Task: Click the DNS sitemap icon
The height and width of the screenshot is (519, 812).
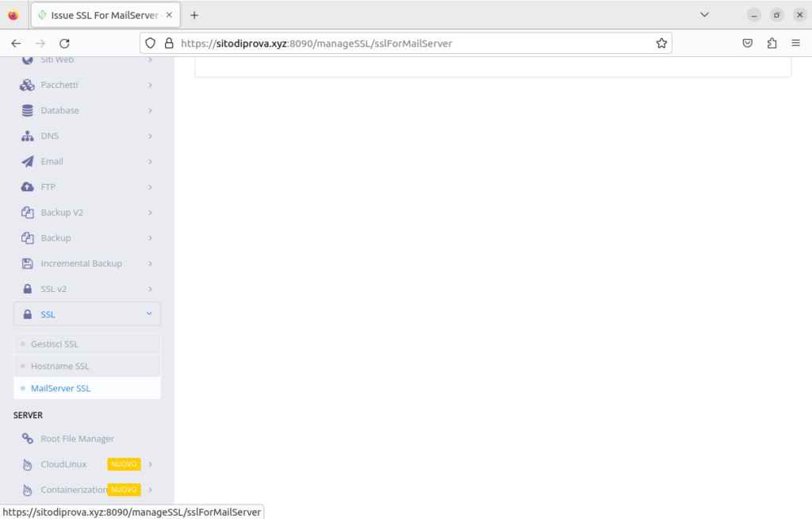Action: pyautogui.click(x=28, y=136)
